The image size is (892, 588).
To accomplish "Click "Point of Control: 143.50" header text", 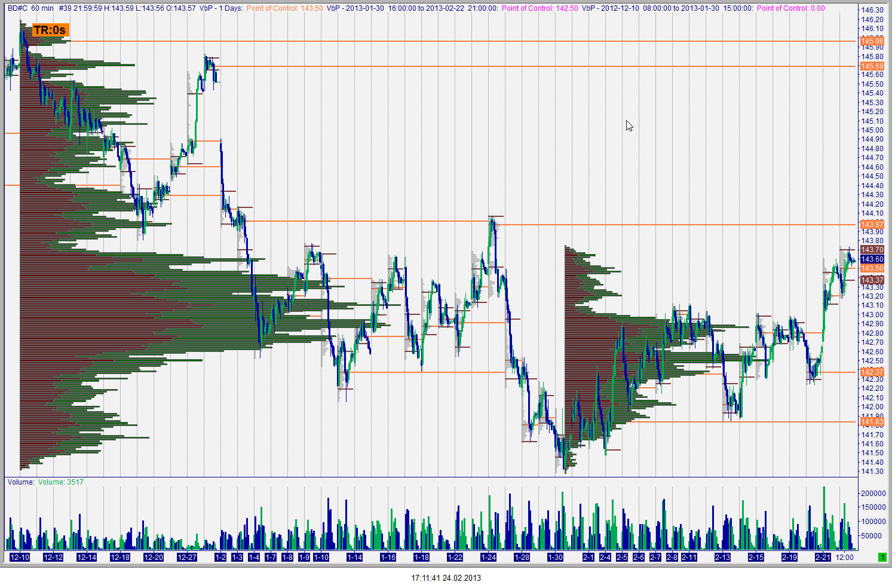I will coord(285,8).
